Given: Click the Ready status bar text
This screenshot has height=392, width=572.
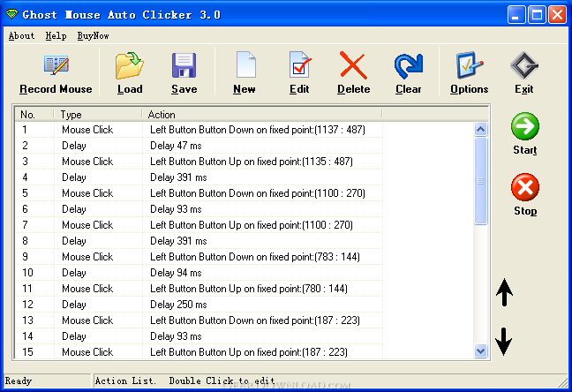Looking at the screenshot, I should (19, 381).
